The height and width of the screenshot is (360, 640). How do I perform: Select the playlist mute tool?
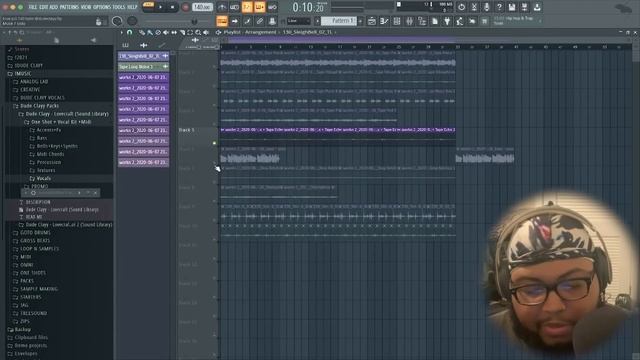coord(166,32)
